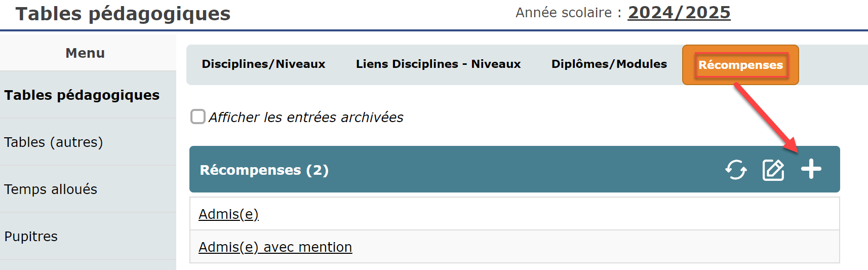This screenshot has height=270, width=868.
Task: Open the Admis(e) entry
Action: [x=228, y=214]
